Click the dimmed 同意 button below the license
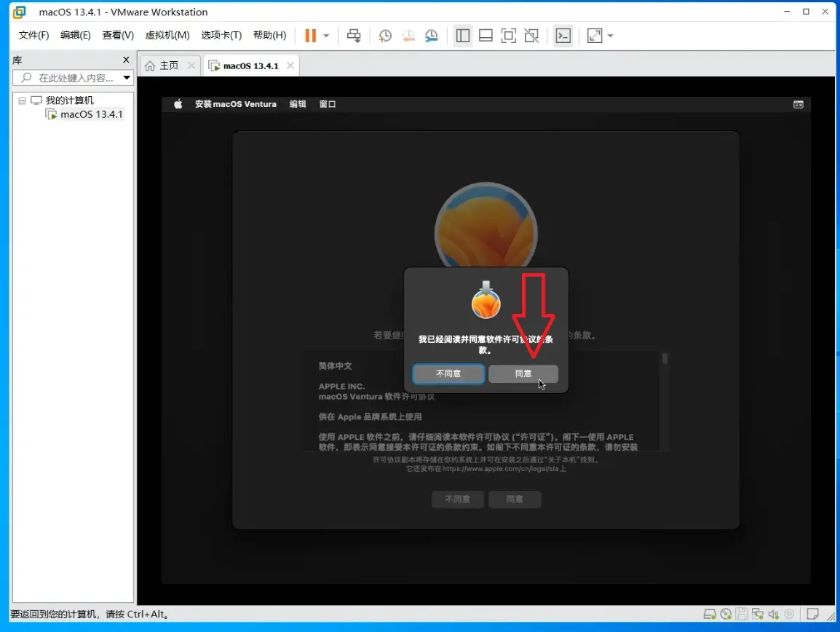This screenshot has width=840, height=632. (x=515, y=499)
